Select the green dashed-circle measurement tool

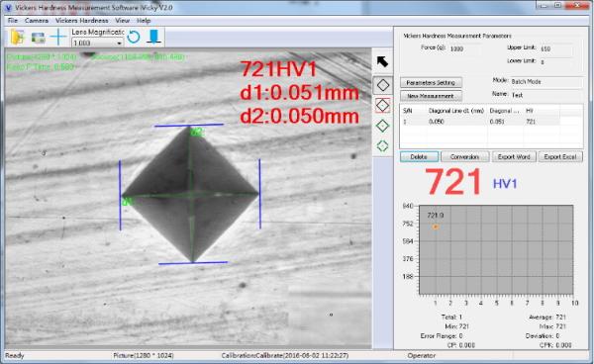coord(382,145)
